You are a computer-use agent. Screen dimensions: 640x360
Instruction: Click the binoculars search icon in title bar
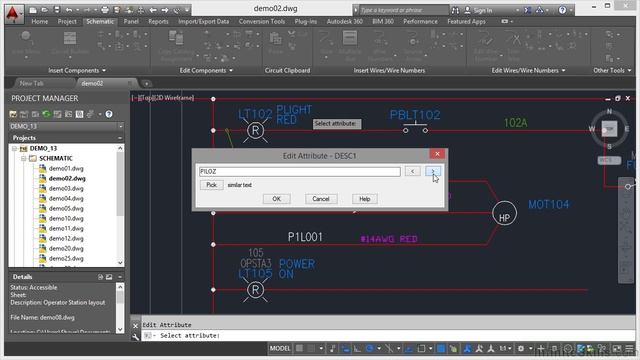point(455,10)
